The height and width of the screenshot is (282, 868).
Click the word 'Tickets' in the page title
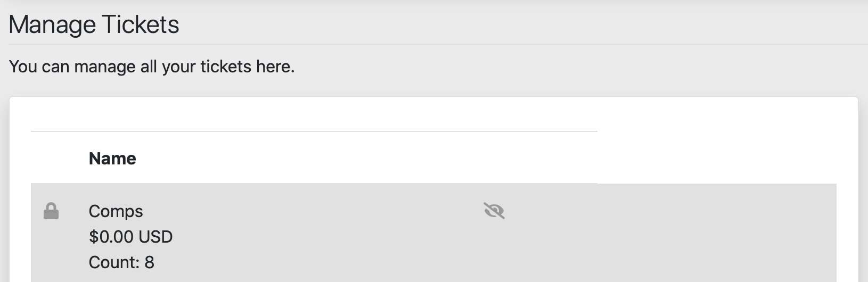coord(141,25)
